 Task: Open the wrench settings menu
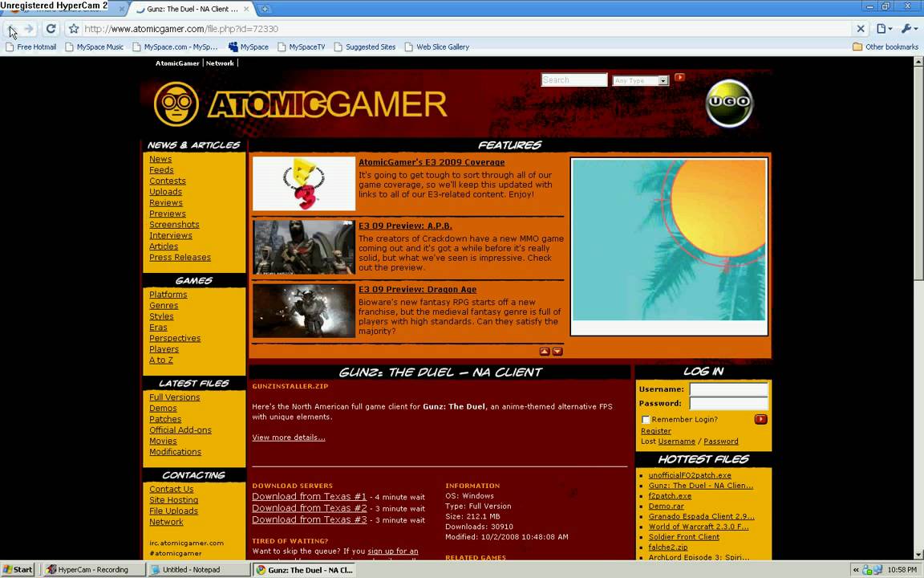(x=910, y=29)
